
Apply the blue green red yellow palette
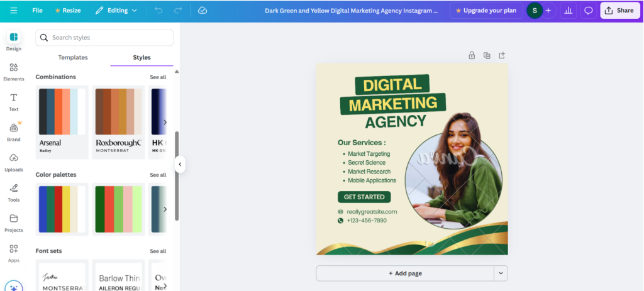click(62, 209)
